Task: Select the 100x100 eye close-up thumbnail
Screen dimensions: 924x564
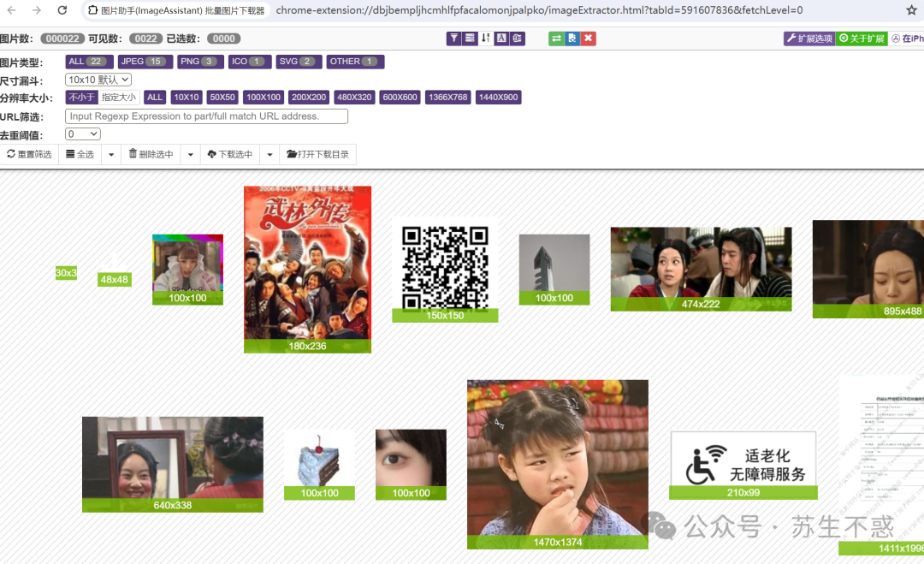Action: click(411, 465)
